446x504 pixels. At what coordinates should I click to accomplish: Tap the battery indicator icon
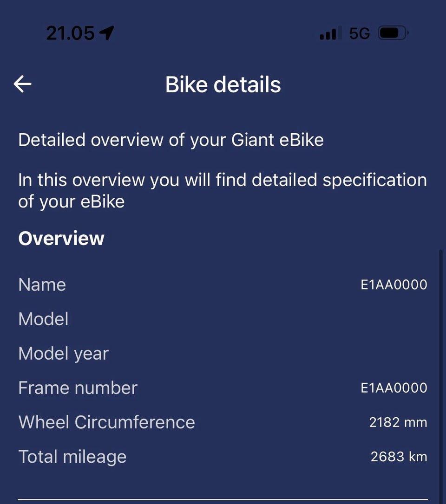[x=393, y=33]
